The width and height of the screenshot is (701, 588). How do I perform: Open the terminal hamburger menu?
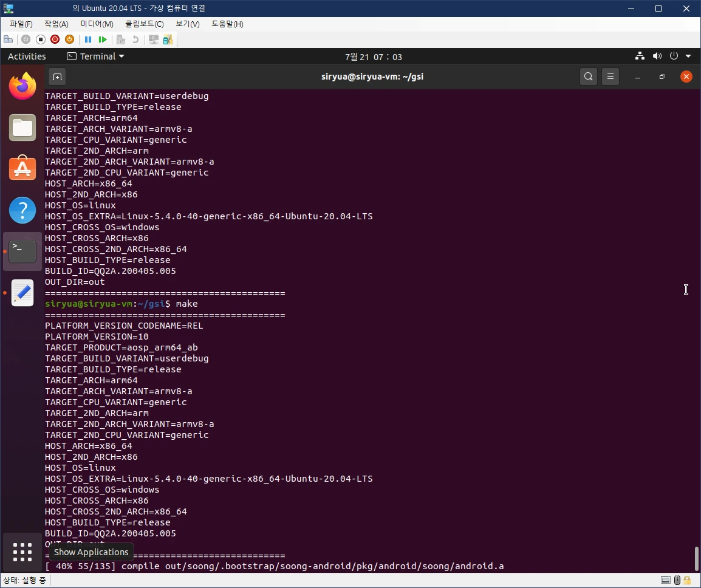610,77
